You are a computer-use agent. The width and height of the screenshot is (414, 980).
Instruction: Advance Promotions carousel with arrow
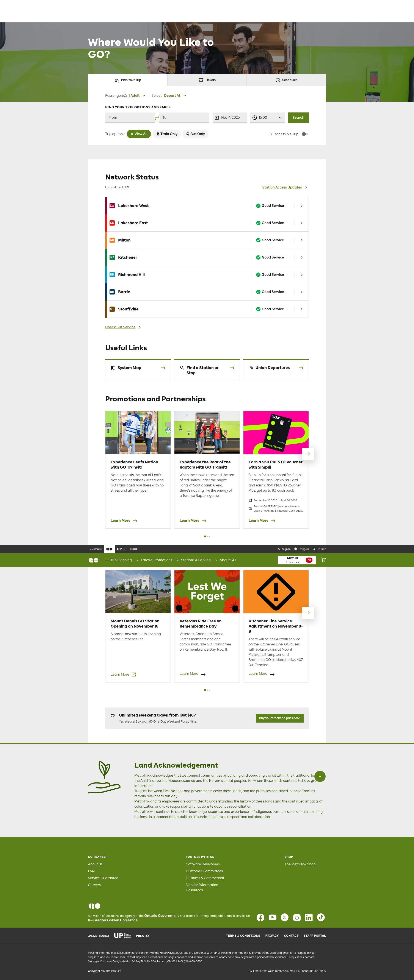pos(308,453)
